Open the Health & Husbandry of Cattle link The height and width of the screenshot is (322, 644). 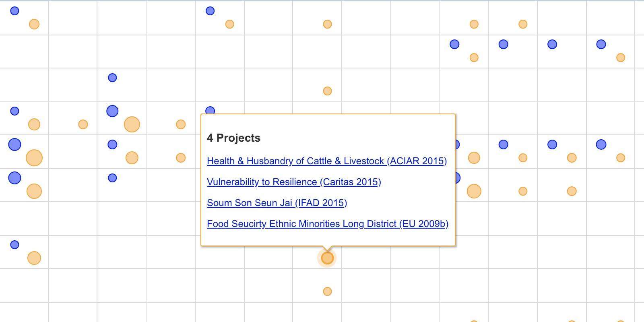pos(327,161)
